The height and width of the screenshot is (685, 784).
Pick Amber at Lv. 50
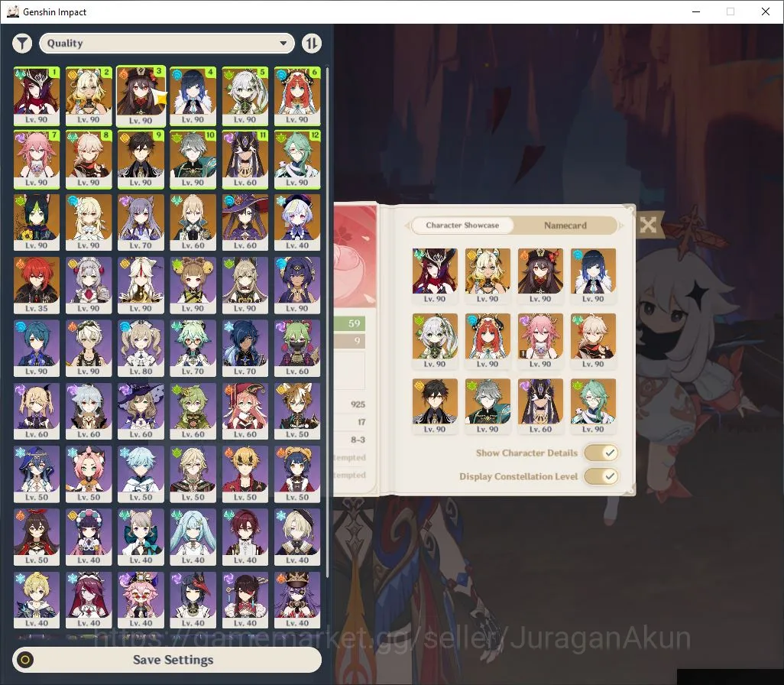point(37,537)
